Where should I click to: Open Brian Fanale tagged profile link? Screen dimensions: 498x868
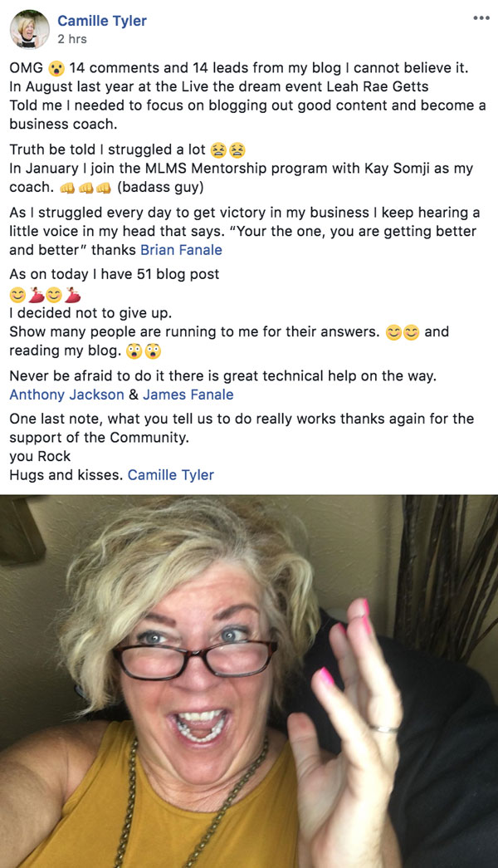pos(182,250)
